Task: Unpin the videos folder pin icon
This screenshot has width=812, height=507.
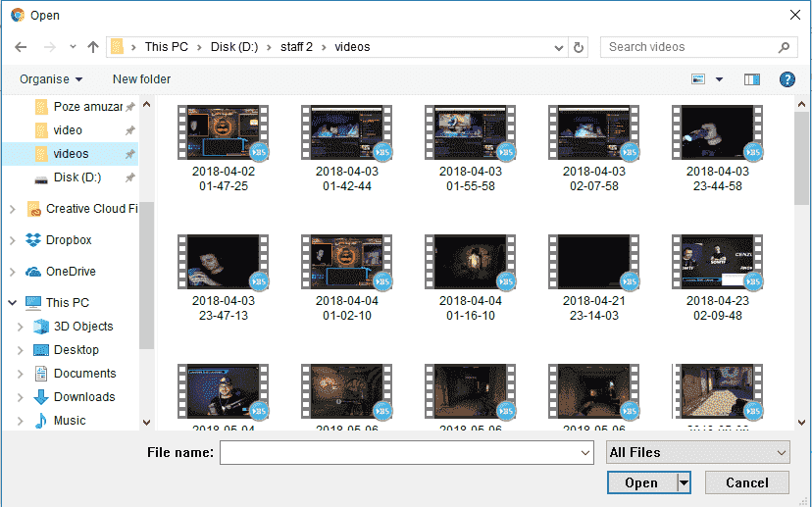Action: [130, 154]
